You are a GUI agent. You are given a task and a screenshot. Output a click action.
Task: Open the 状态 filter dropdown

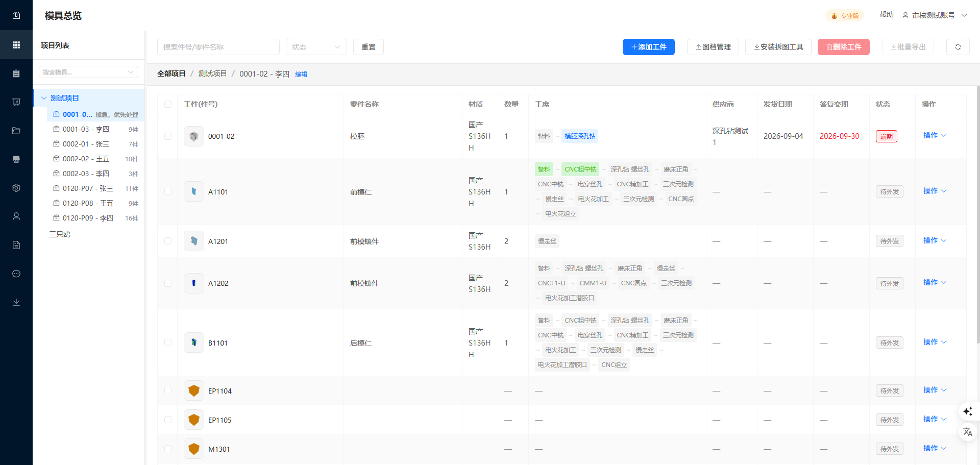pos(316,47)
